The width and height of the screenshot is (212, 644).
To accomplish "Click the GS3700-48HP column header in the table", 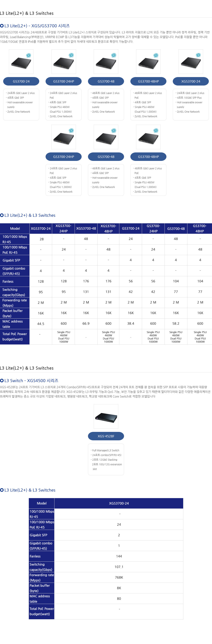I will [200, 228].
